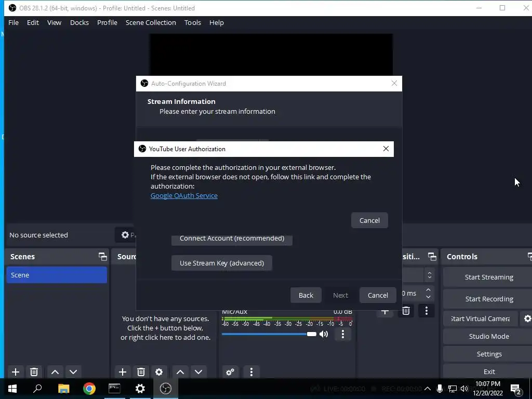
Task: Open the Help menu
Action: click(x=217, y=22)
